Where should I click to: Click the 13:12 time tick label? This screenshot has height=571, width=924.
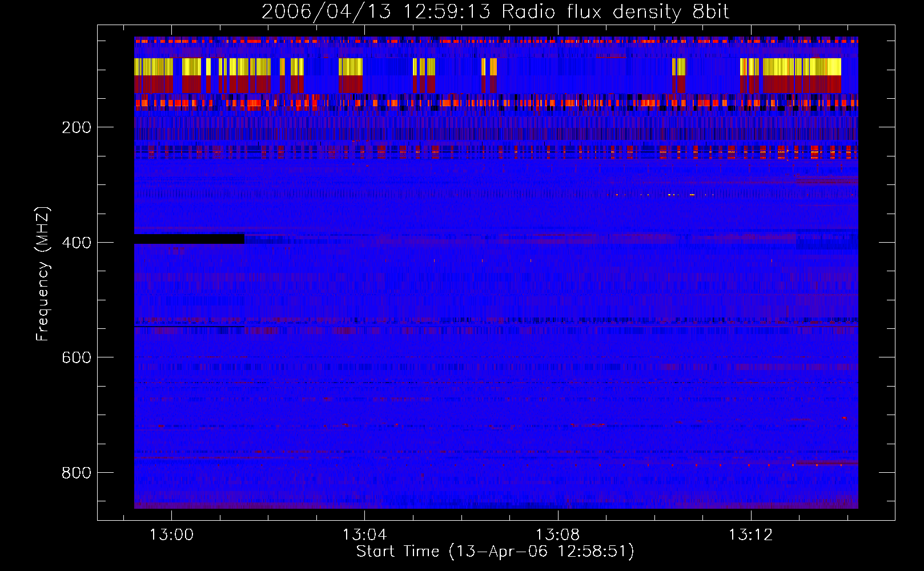coord(750,534)
